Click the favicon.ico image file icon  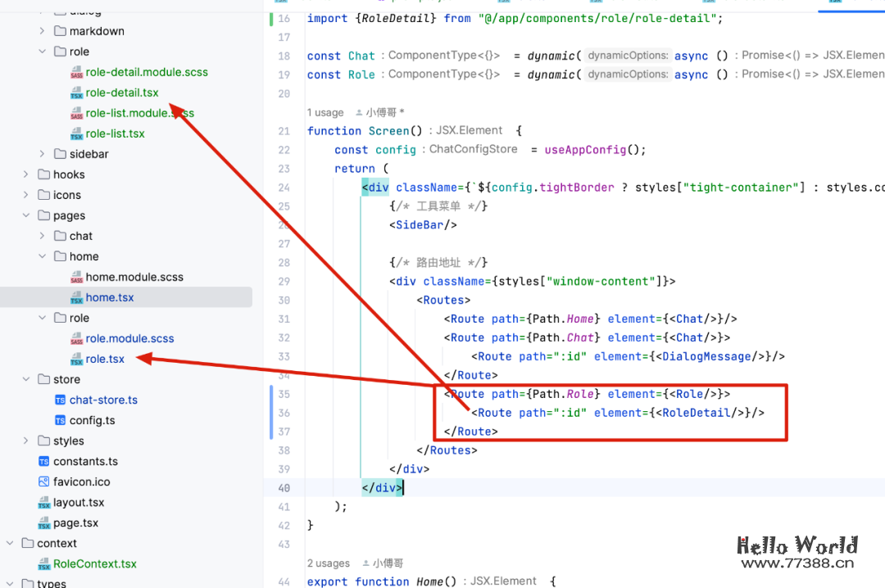(43, 482)
